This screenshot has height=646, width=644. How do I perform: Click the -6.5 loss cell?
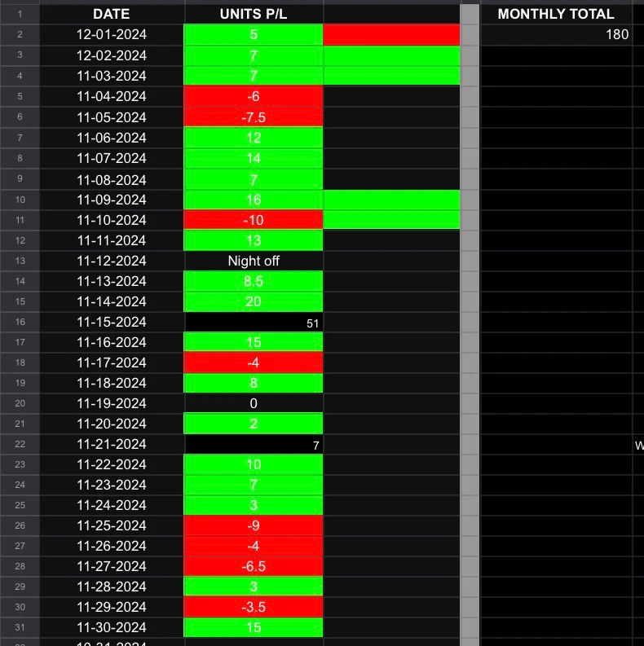pyautogui.click(x=254, y=566)
